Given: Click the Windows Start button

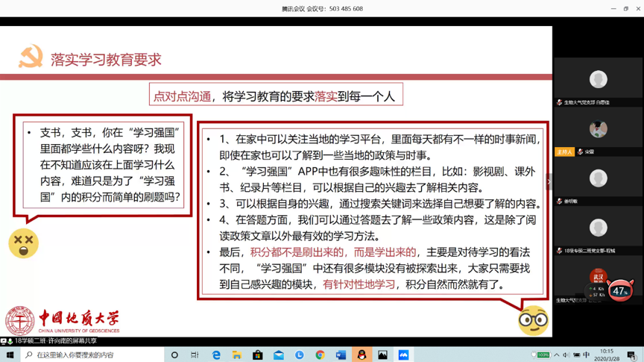Looking at the screenshot, I should (10, 355).
